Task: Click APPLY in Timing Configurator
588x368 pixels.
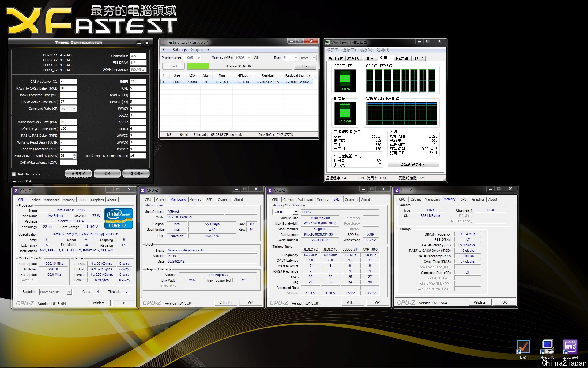Action: tap(78, 174)
